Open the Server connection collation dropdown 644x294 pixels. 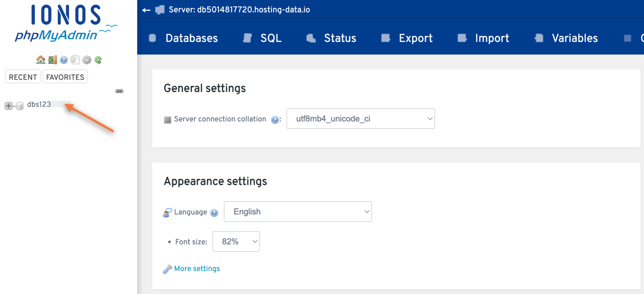(360, 119)
